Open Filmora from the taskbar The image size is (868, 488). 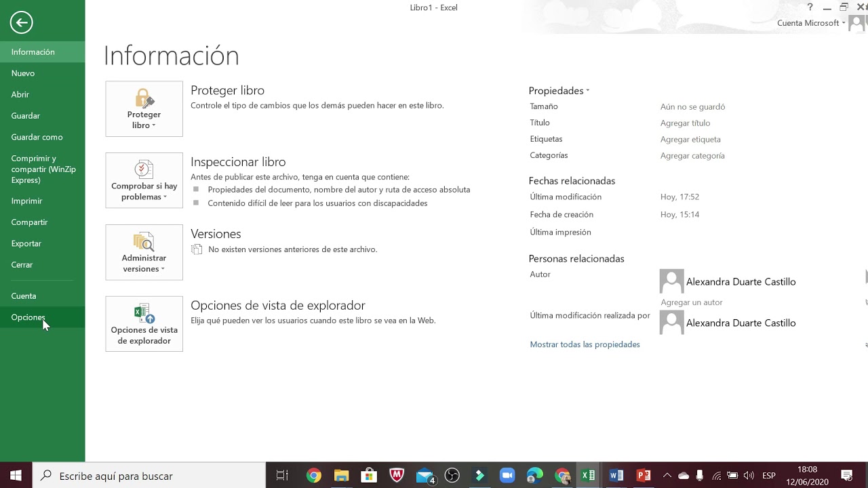480,476
